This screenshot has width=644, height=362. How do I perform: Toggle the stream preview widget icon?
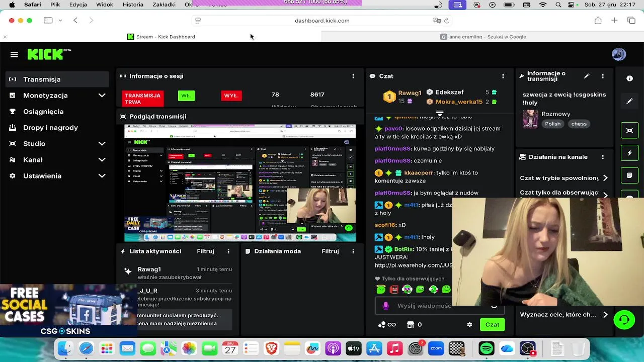pyautogui.click(x=629, y=130)
